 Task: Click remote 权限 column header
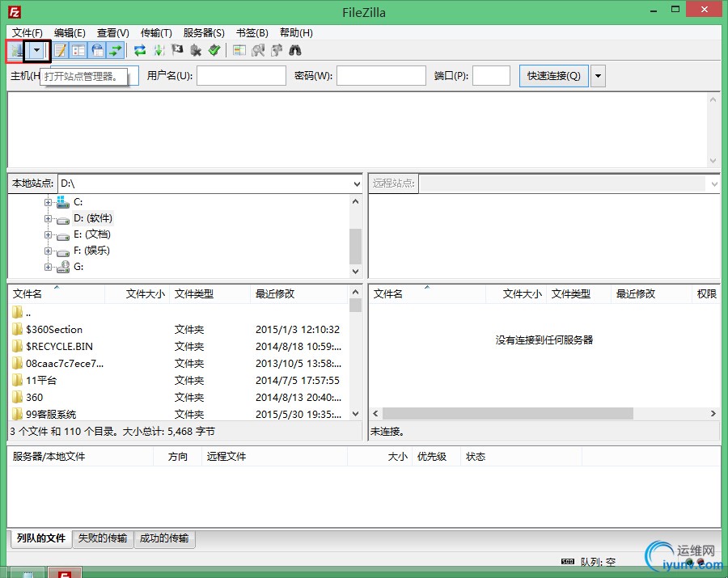[707, 293]
